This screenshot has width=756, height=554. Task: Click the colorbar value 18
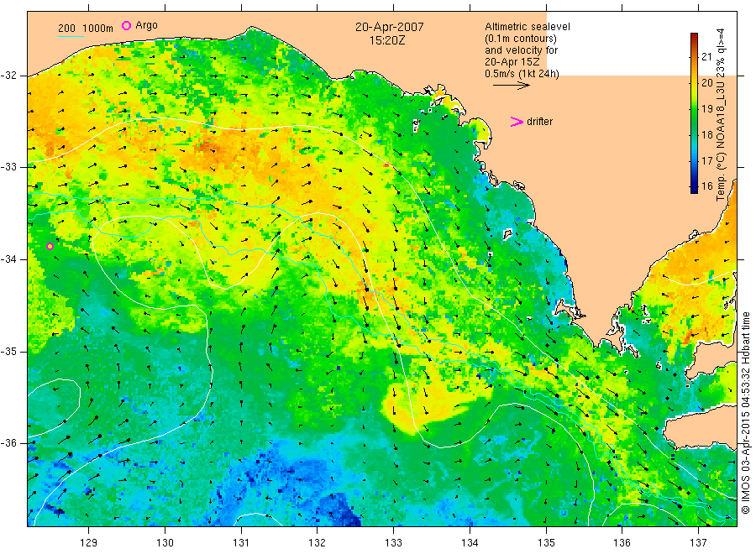706,135
